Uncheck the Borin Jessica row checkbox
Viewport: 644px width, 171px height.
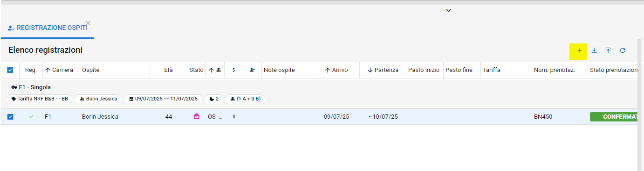[10, 117]
